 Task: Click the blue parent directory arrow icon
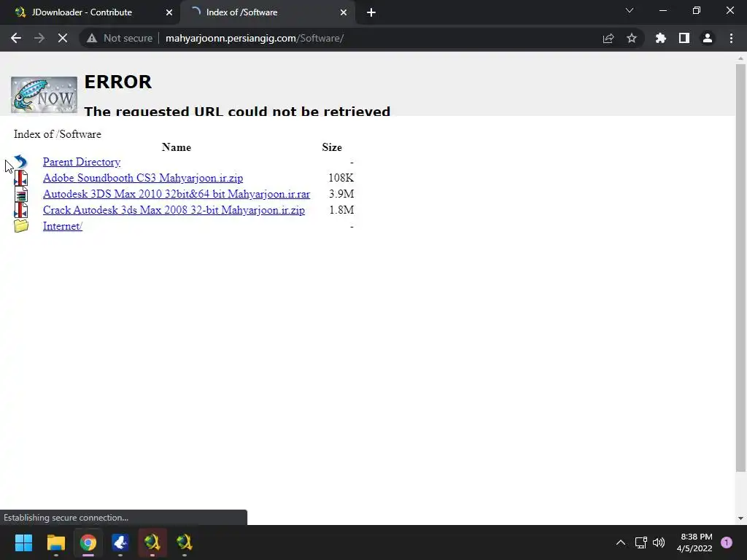click(x=20, y=162)
